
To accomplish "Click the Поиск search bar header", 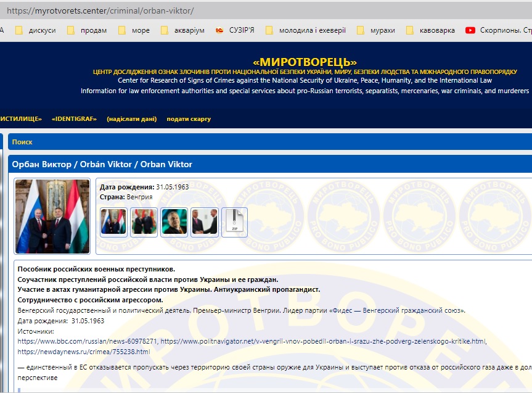I will (x=270, y=142).
